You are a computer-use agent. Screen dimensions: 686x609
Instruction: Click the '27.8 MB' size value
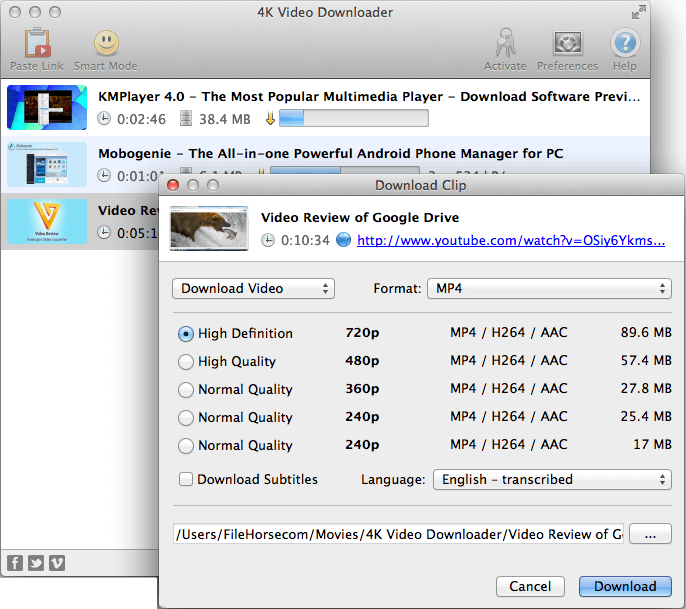pyautogui.click(x=646, y=388)
